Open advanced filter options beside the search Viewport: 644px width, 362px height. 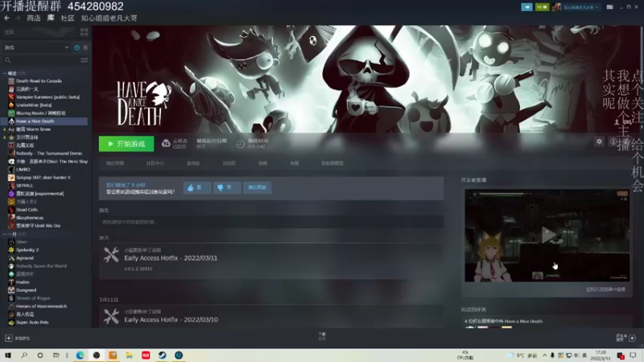click(x=85, y=60)
